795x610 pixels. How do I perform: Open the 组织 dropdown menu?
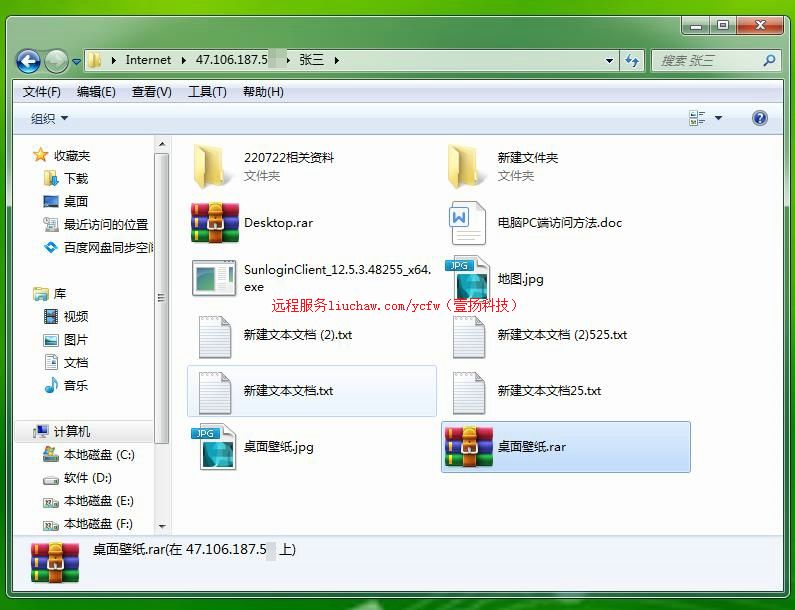tap(49, 118)
